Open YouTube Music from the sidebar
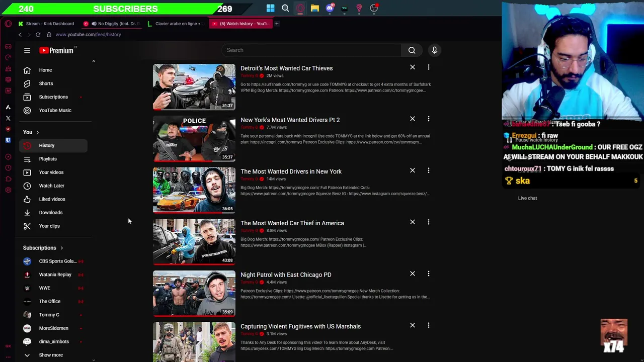644x362 pixels. (x=53, y=110)
